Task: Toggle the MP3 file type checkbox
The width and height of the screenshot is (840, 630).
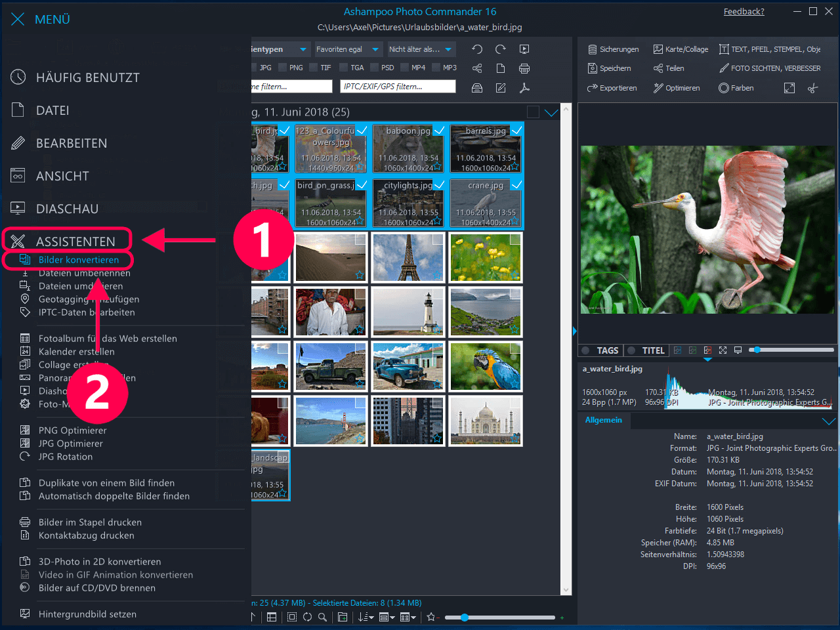Action: pos(436,68)
